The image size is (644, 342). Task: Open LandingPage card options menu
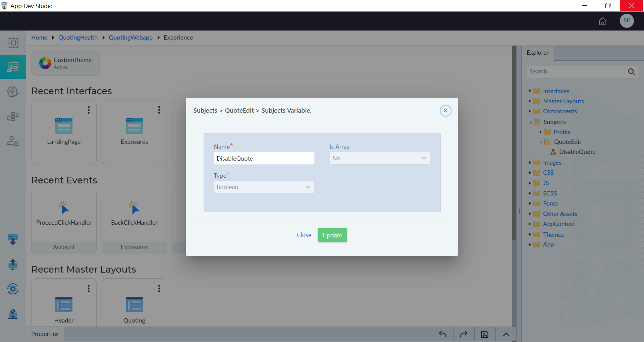[89, 110]
